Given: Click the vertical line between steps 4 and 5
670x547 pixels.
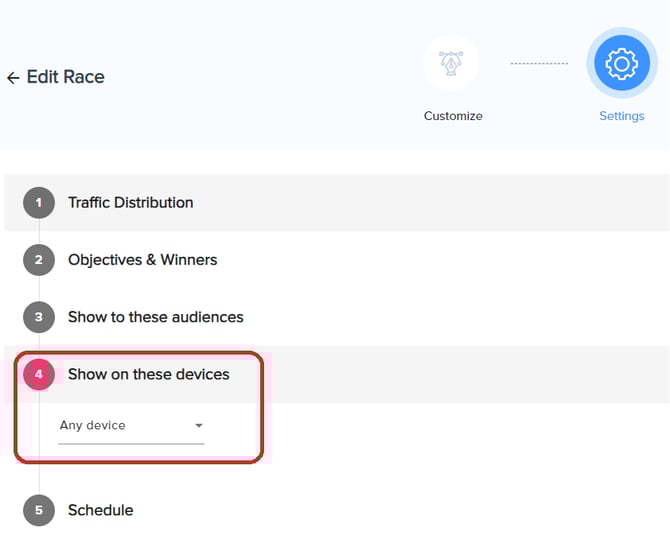Looking at the screenshot, I should 39,475.
